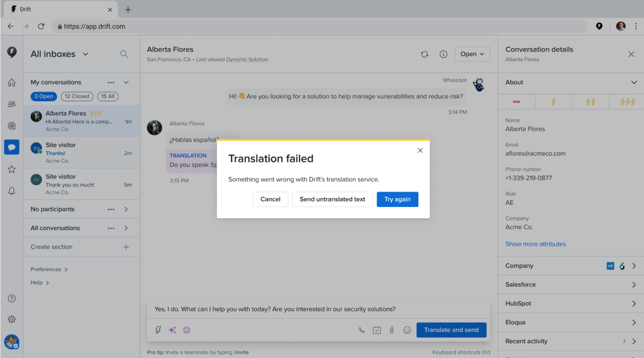Viewport: 644px width, 358px height.
Task: Open the Home icon in sidebar
Action: coord(12,83)
